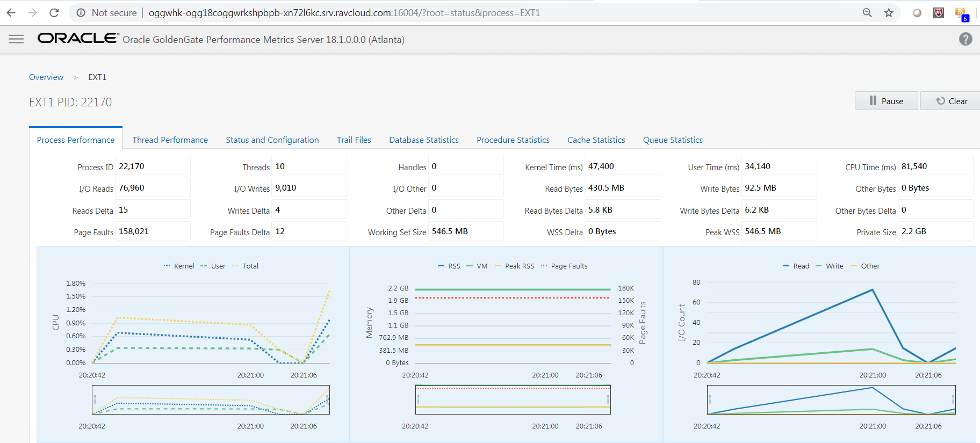Click the EXT1 PID: 22170 heading
This screenshot has height=443, width=980.
tap(70, 102)
